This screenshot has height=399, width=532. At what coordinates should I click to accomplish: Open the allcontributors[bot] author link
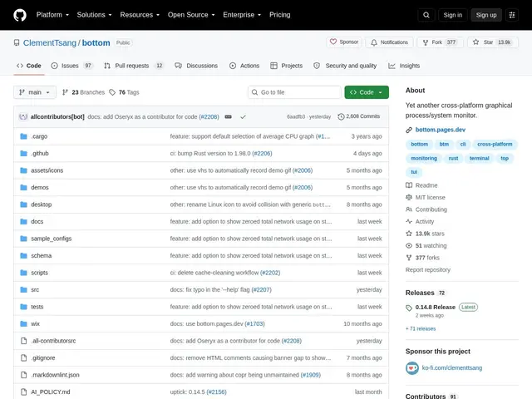click(57, 116)
